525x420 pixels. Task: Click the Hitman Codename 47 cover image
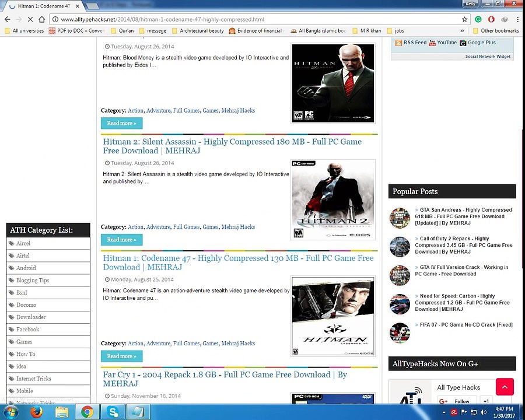click(333, 316)
